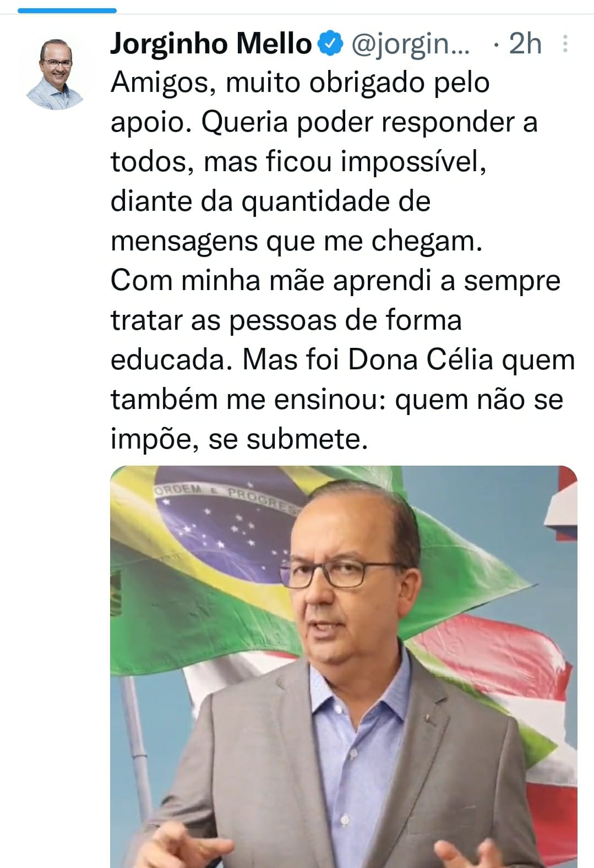The image size is (594, 868).
Task: Click the 'Dona Célia' text line
Action: (342, 360)
